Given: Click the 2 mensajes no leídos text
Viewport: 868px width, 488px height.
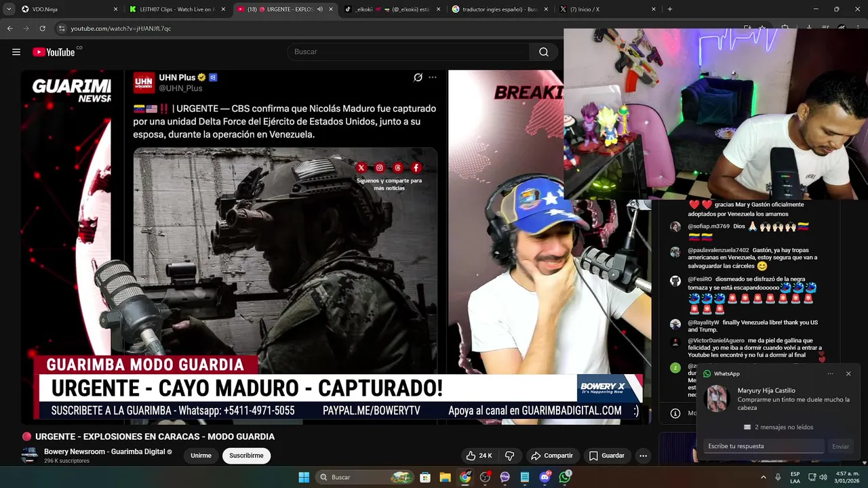Looking at the screenshot, I should coord(784,427).
